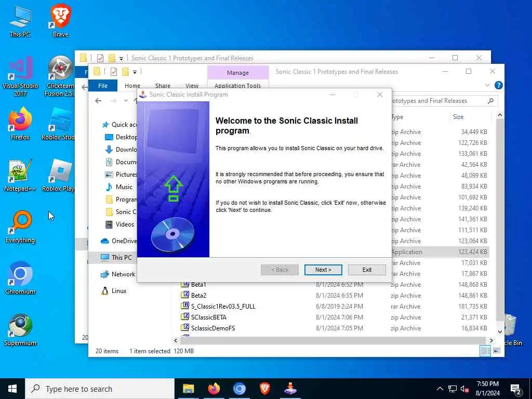Open Chromium from the taskbar
The image size is (532, 399).
point(239,389)
